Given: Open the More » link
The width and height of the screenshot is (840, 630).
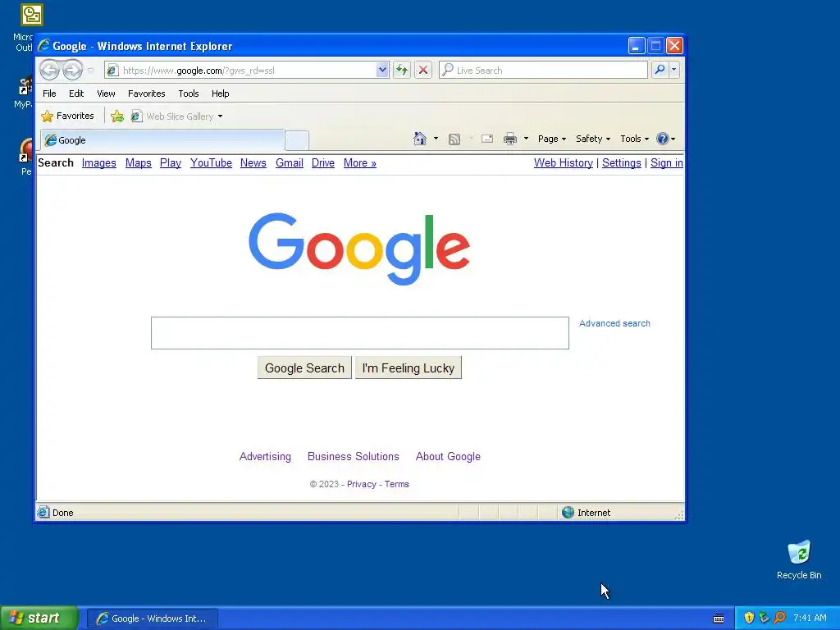Looking at the screenshot, I should coord(360,163).
